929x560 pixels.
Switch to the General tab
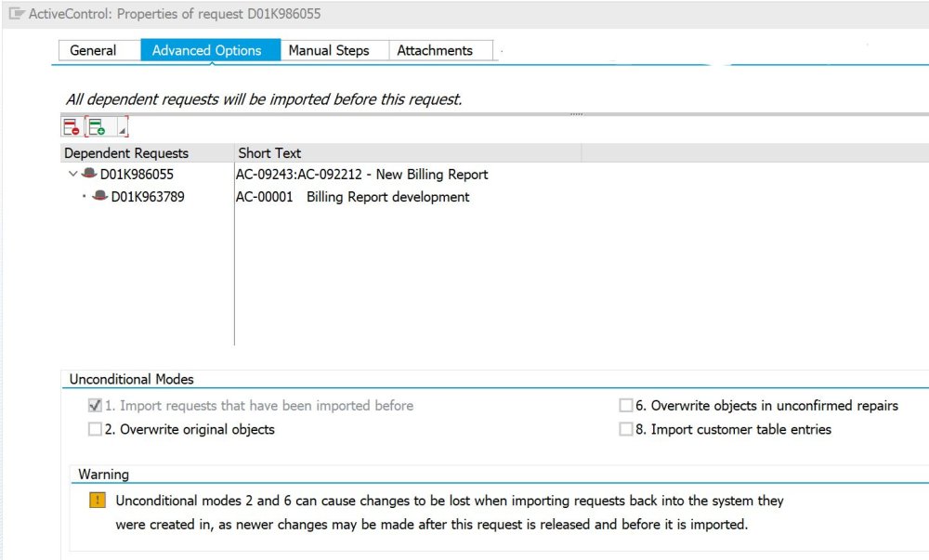pyautogui.click(x=93, y=50)
